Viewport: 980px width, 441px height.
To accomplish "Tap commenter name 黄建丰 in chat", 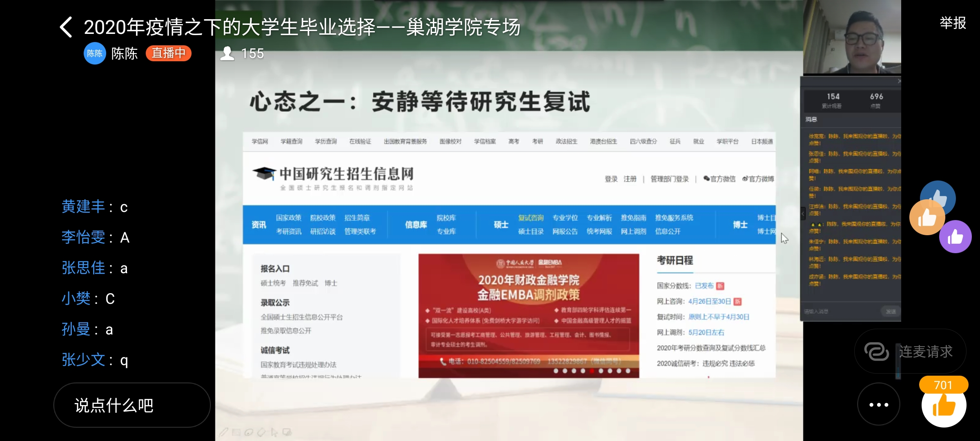I will (83, 207).
